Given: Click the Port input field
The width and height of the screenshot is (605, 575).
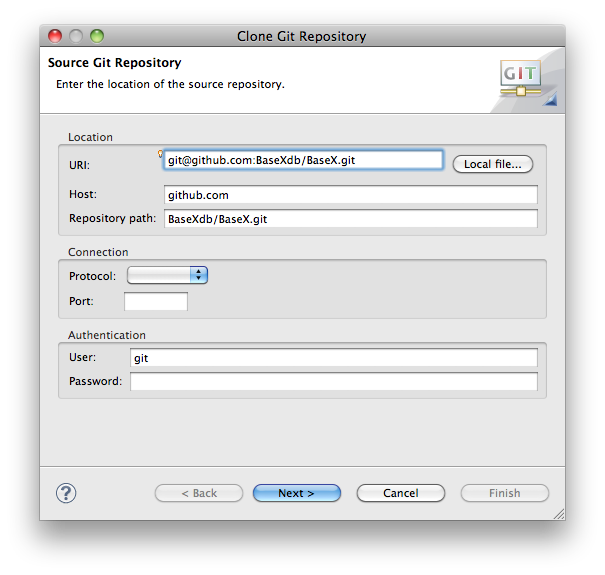Looking at the screenshot, I should pyautogui.click(x=156, y=301).
